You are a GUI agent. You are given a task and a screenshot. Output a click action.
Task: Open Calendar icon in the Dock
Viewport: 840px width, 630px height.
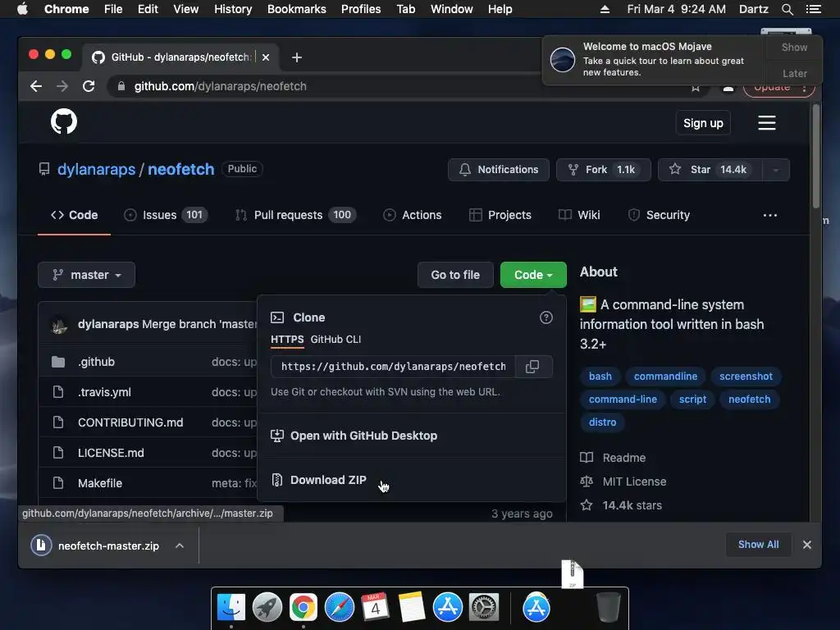coord(375,608)
